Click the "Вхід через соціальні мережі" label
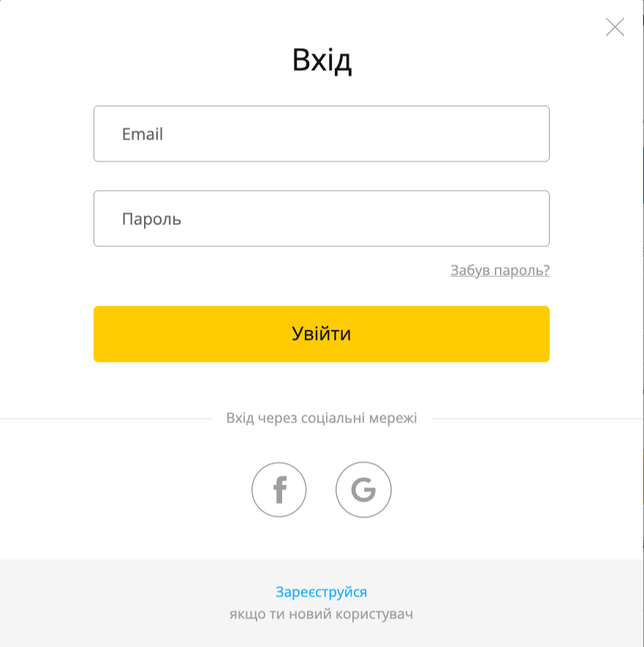 point(322,419)
